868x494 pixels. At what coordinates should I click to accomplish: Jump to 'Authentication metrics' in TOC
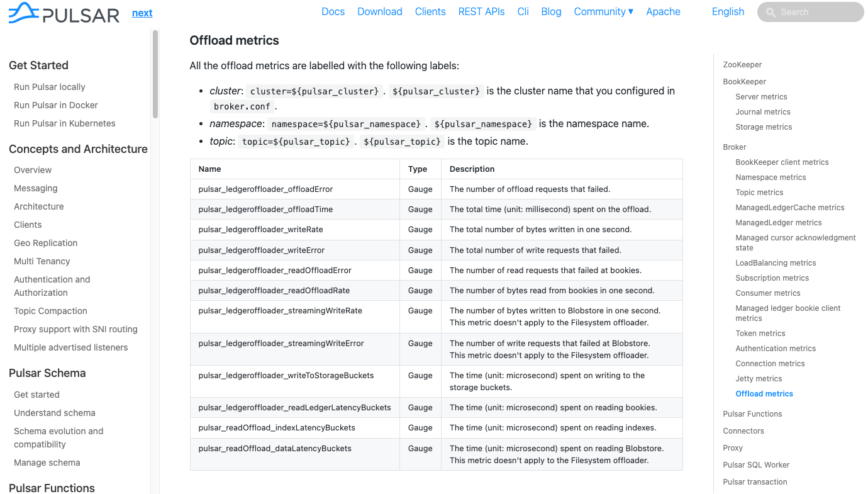pyautogui.click(x=776, y=349)
